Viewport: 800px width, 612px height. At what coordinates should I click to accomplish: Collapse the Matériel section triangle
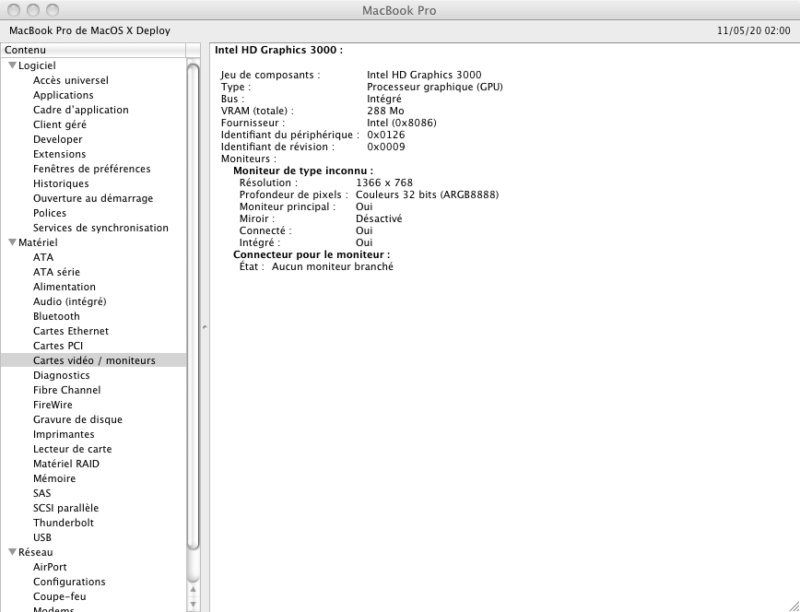(13, 242)
